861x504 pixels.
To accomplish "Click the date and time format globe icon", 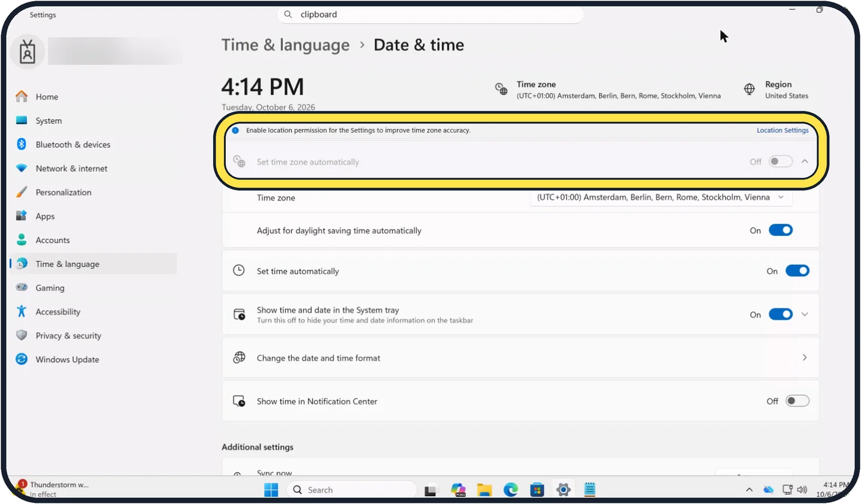I will click(239, 358).
